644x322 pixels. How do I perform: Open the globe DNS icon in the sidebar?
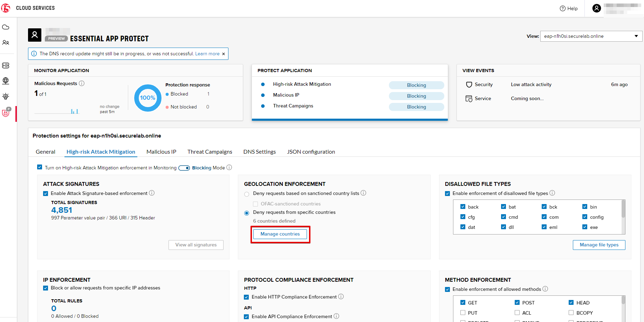pyautogui.click(x=6, y=81)
